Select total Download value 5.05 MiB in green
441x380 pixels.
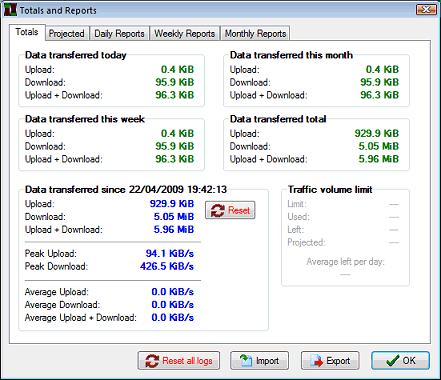point(379,146)
